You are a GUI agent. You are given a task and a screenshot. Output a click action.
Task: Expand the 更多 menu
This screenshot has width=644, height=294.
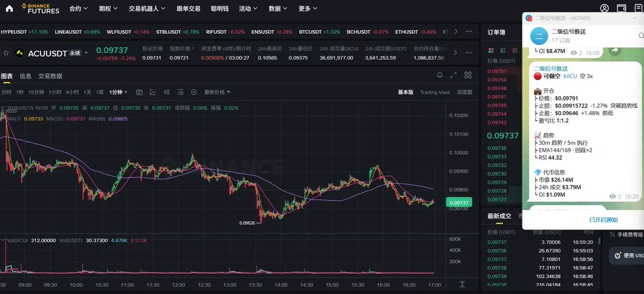click(308, 9)
